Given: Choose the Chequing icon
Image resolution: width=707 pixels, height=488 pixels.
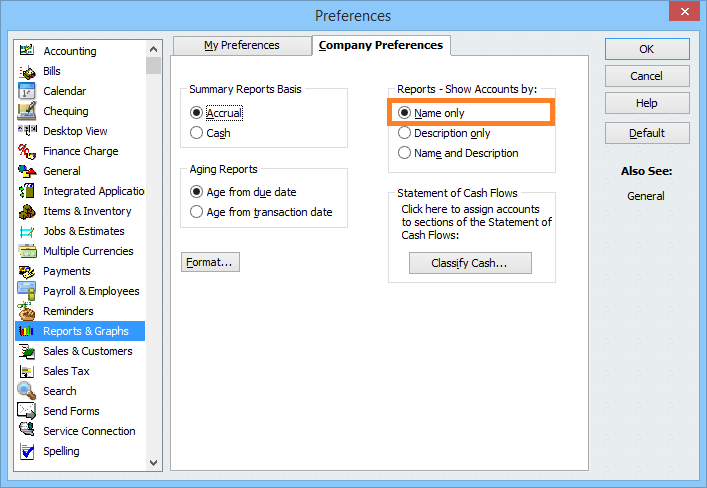Looking at the screenshot, I should [x=27, y=111].
